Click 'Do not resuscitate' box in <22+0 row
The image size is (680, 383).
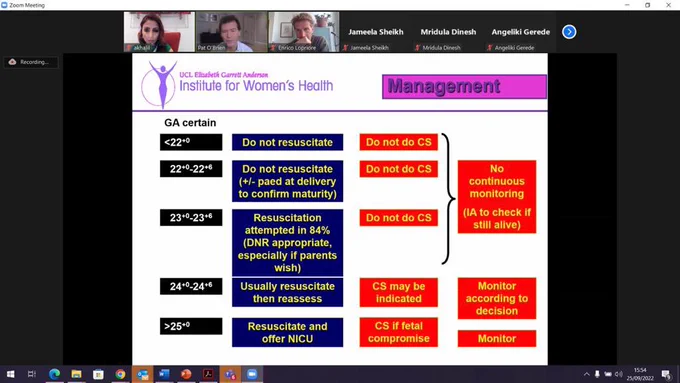288,142
